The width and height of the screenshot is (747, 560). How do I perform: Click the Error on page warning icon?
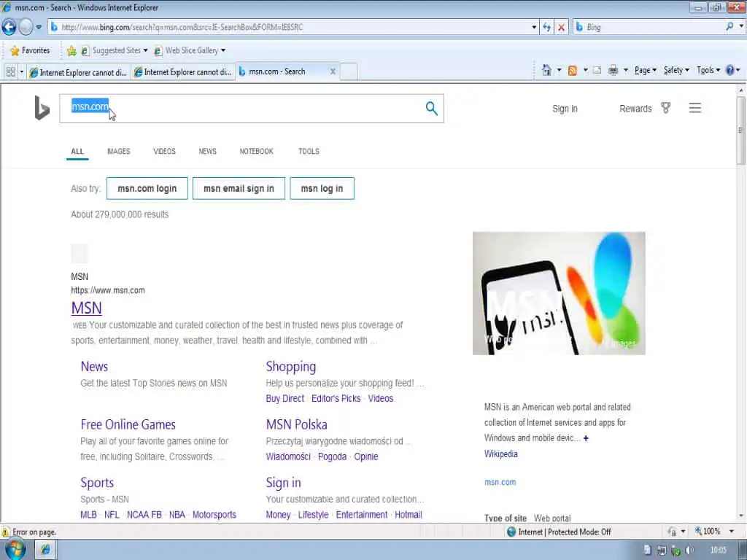click(5, 532)
